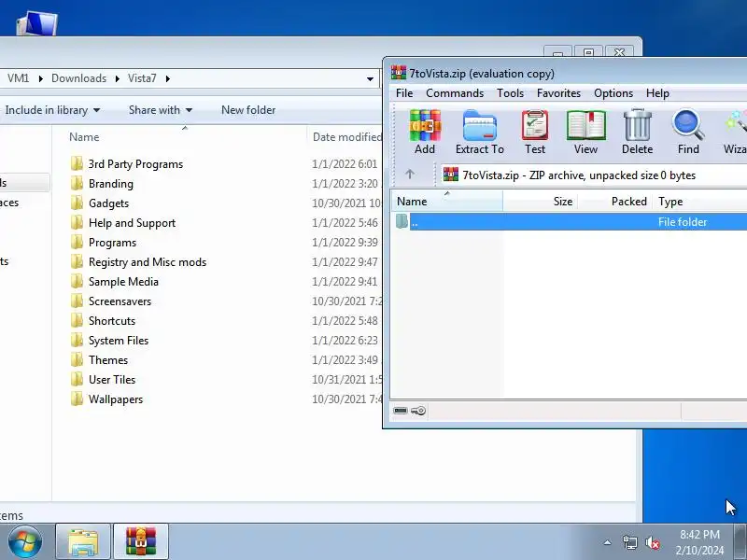
Task: Select the Screensavers folder
Action: pos(120,301)
